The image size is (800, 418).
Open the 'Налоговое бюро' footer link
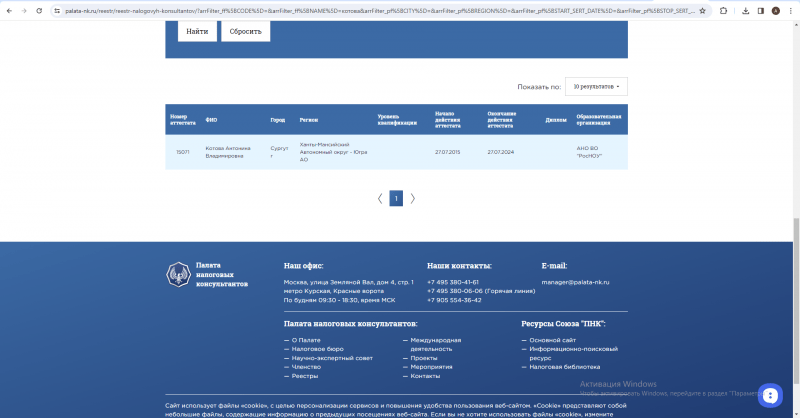coord(316,349)
